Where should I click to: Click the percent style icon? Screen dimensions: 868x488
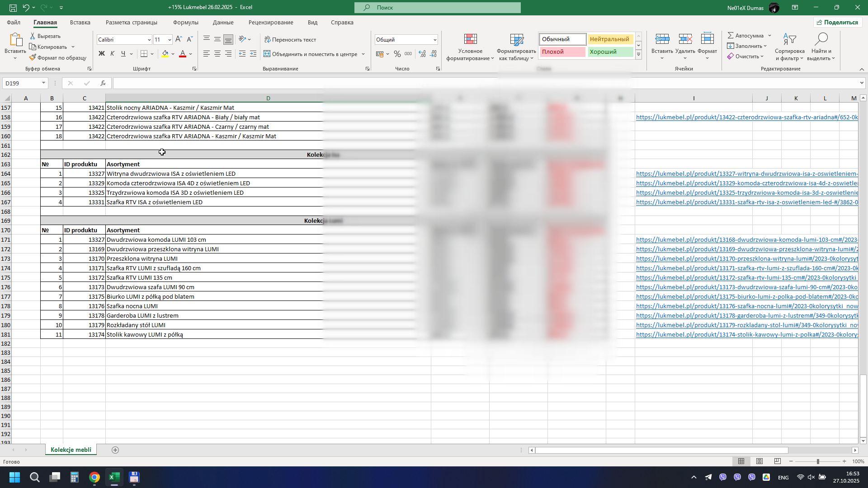397,54
